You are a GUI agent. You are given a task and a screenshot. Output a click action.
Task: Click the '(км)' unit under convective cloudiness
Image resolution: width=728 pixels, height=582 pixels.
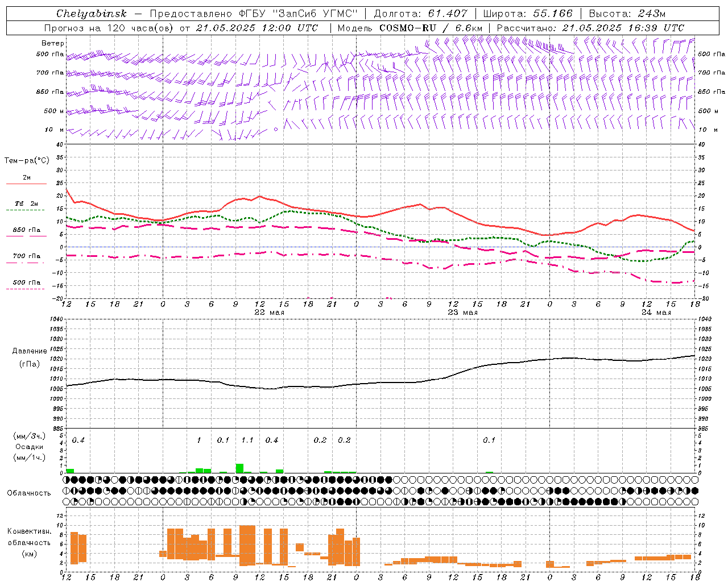29,554
